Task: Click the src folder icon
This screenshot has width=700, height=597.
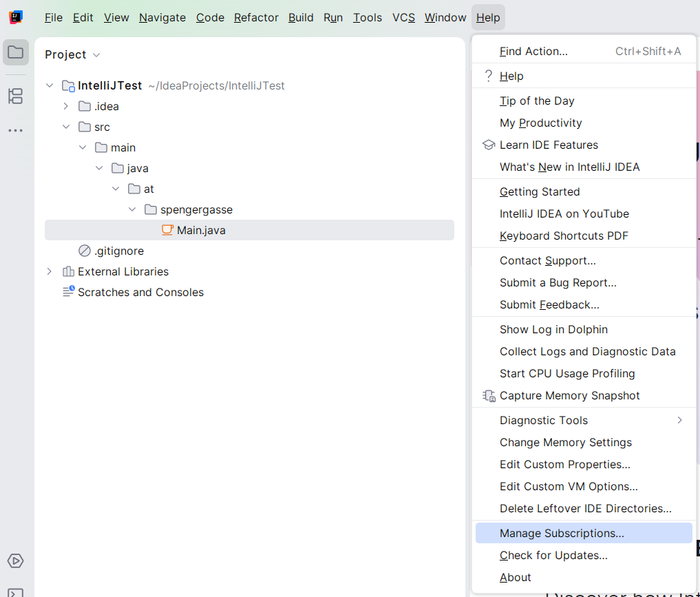Action: (85, 127)
